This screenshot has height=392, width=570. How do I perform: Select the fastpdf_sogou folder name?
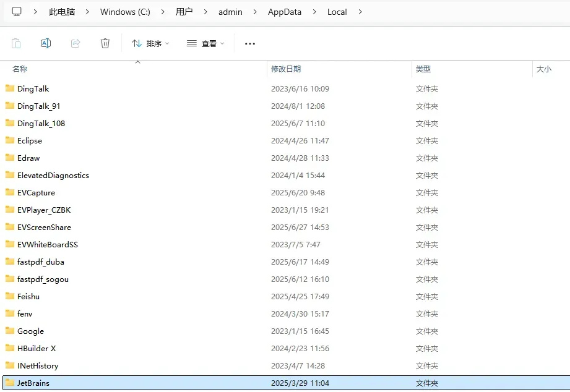(x=43, y=279)
